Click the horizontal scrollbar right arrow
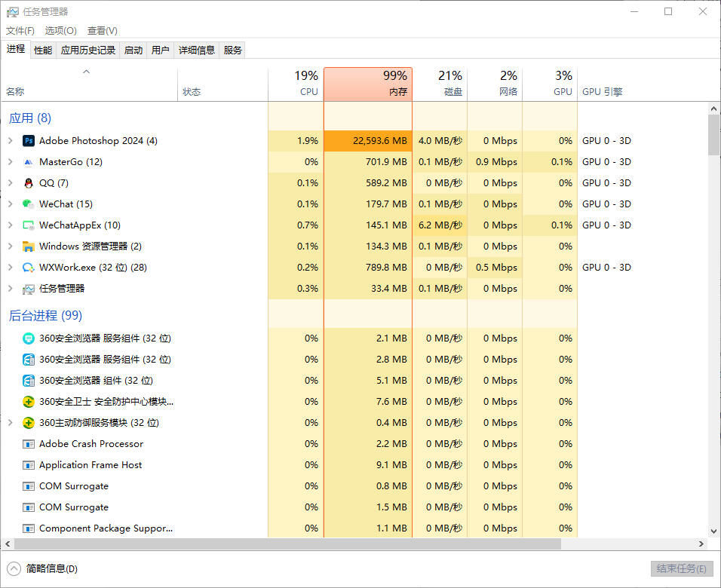 click(701, 544)
